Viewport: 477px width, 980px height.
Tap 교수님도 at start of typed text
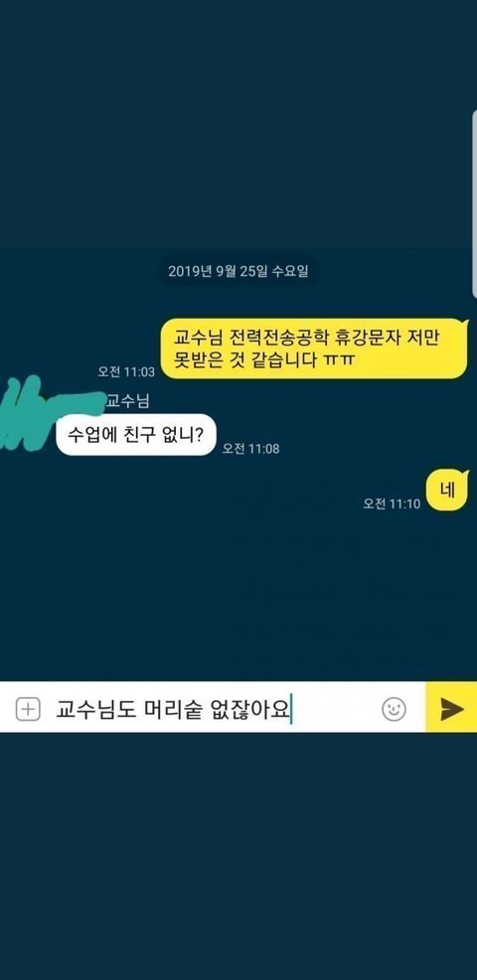coord(95,709)
